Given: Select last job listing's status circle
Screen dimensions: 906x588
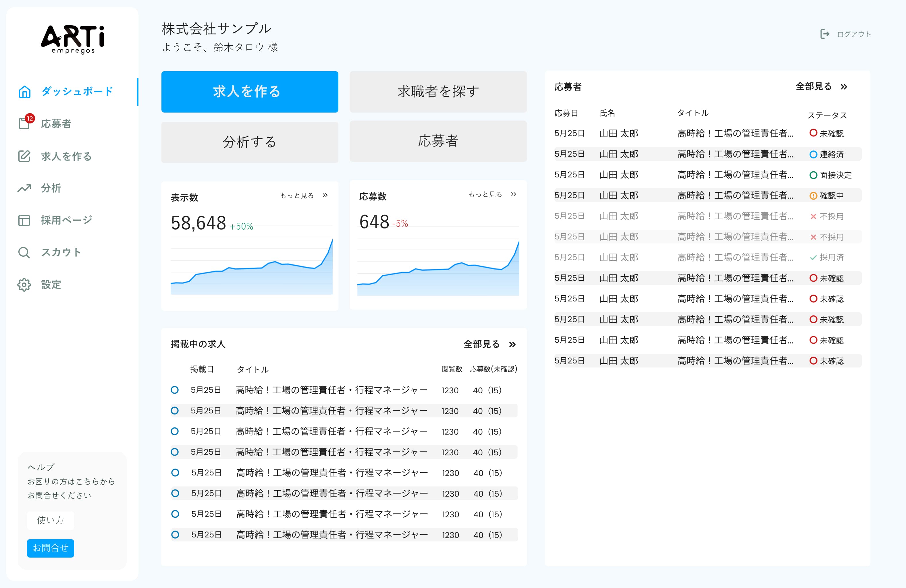Looking at the screenshot, I should tap(175, 535).
